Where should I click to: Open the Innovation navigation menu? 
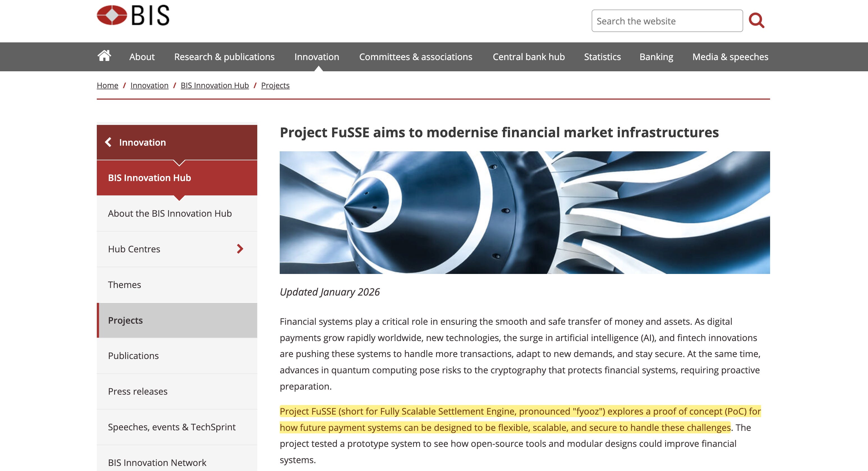click(x=316, y=57)
